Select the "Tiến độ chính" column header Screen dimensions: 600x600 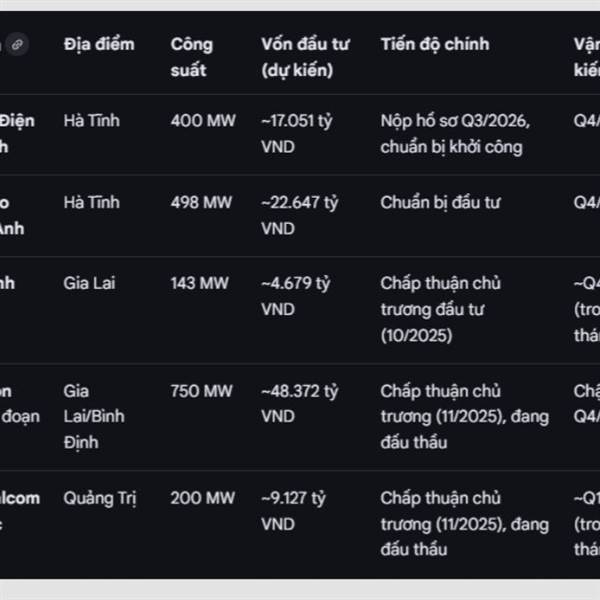tap(434, 44)
